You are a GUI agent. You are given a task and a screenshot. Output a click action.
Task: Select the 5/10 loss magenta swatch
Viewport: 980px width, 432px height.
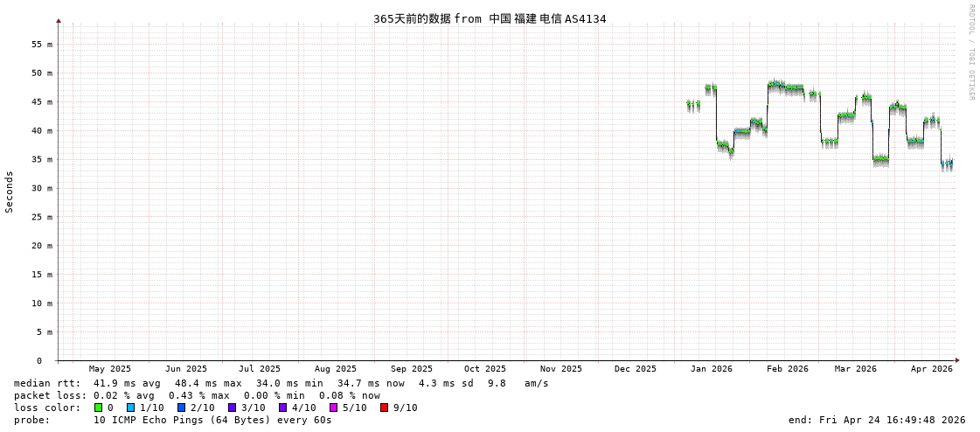tap(333, 408)
